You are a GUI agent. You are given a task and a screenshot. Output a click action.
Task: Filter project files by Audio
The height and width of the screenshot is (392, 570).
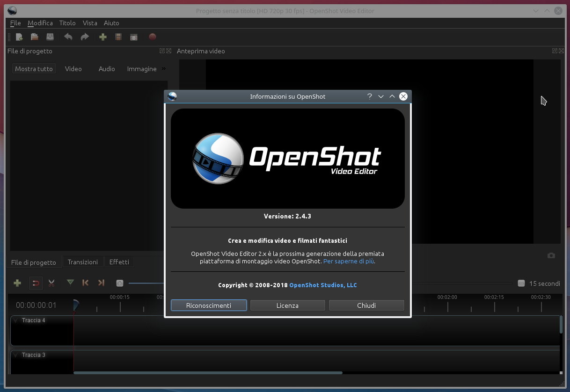[x=107, y=69]
